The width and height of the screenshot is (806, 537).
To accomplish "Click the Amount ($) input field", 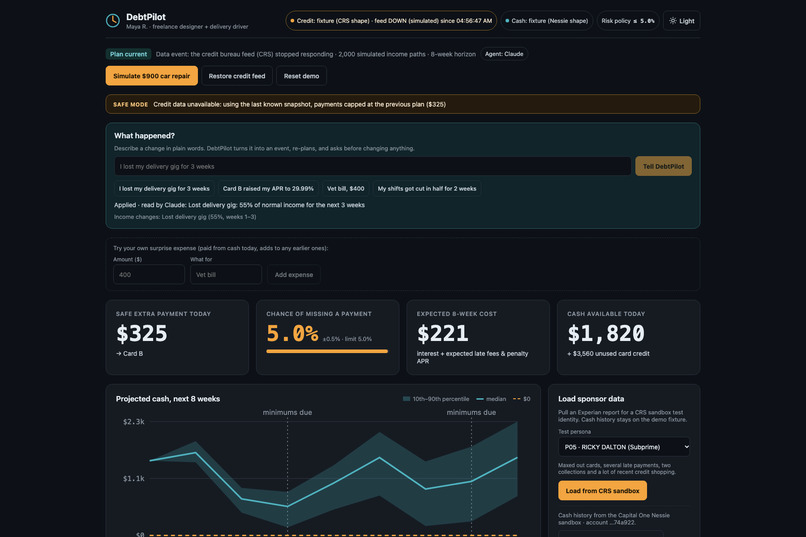I will click(149, 275).
